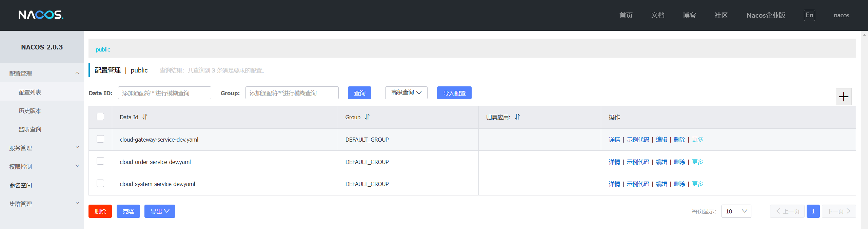
Task: Switch language with the En icon
Action: [809, 15]
